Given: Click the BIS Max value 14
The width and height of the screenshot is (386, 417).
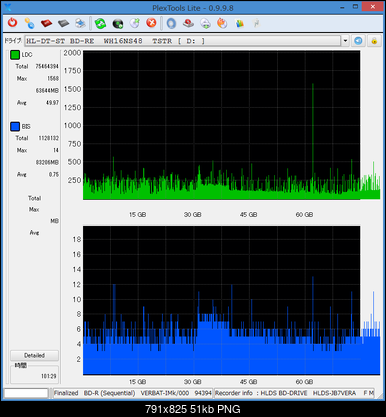Looking at the screenshot, I should point(56,150).
